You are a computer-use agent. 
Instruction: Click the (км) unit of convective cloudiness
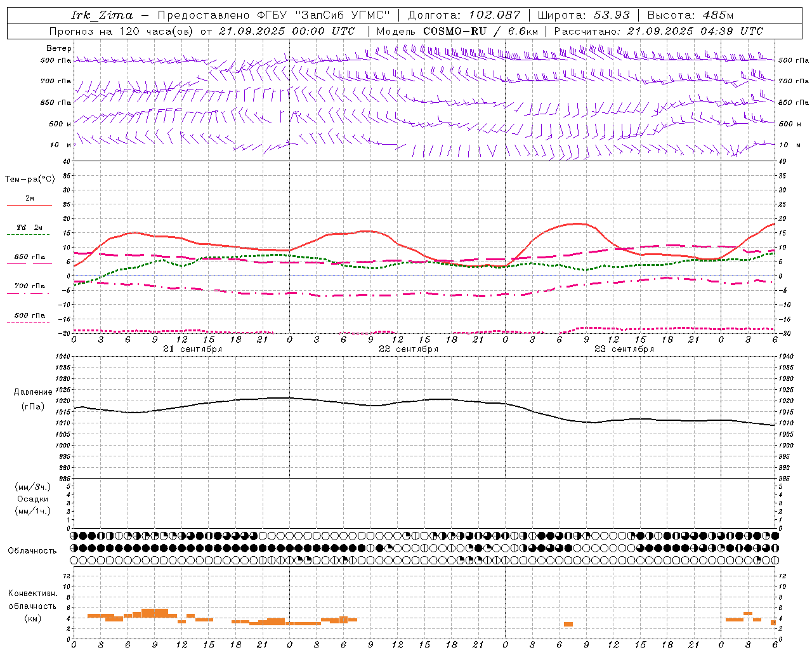(x=33, y=618)
